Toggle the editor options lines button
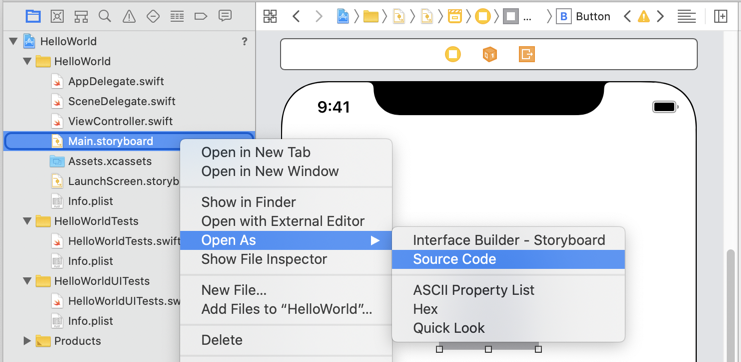The height and width of the screenshot is (362, 741). pos(686,17)
